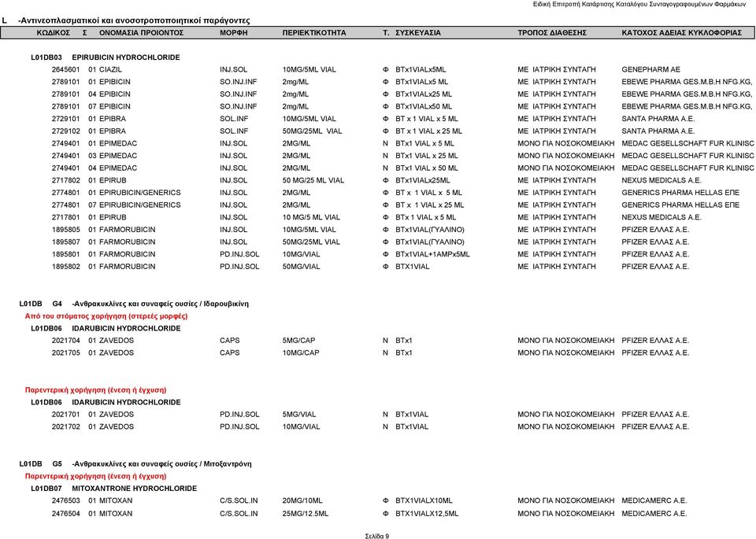Select FARMORUBICIN code 1895805
Screen dimensions: 756x539
(66, 230)
